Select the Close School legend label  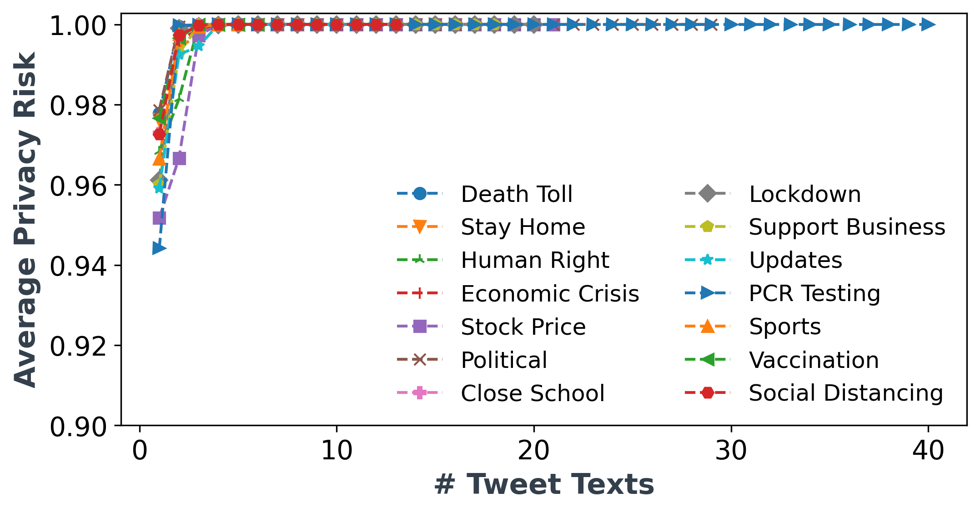click(x=533, y=393)
